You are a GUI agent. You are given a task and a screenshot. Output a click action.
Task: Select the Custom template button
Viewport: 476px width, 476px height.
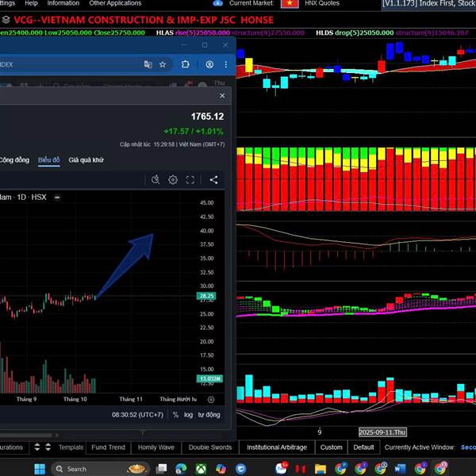[x=331, y=447]
